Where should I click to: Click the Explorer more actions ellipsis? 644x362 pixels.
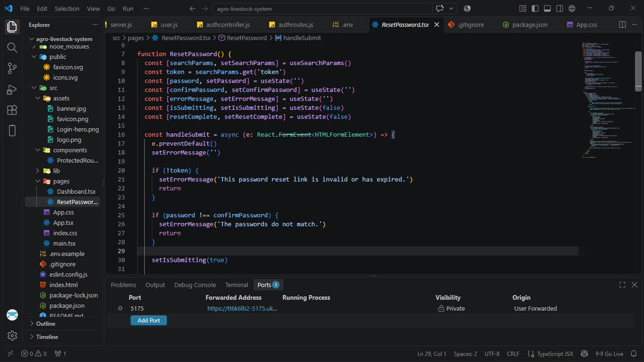tap(95, 25)
